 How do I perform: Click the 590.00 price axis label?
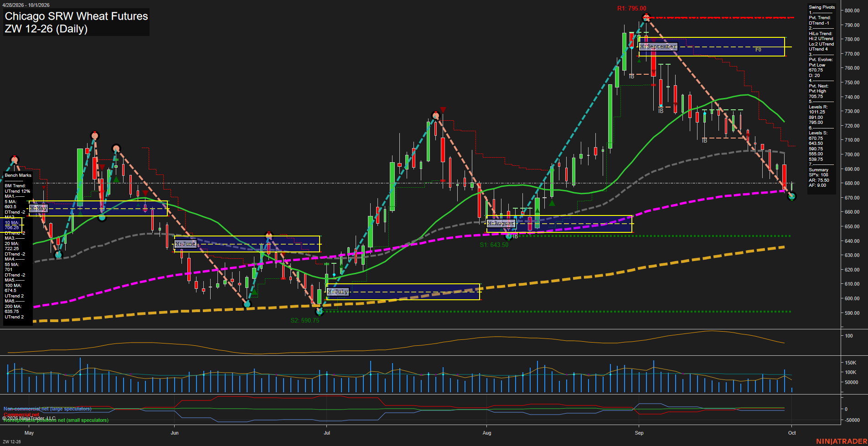click(x=852, y=313)
